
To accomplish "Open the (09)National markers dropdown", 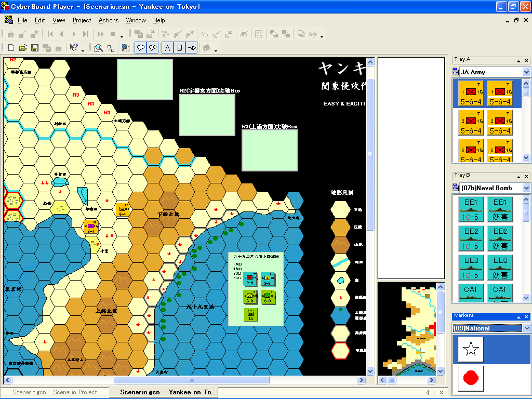I will [x=527, y=328].
